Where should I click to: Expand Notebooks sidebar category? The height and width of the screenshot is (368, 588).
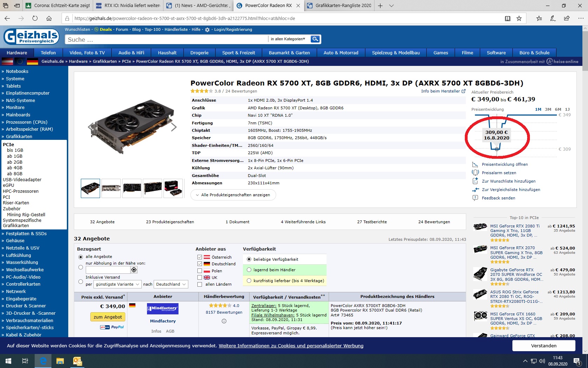coord(17,71)
